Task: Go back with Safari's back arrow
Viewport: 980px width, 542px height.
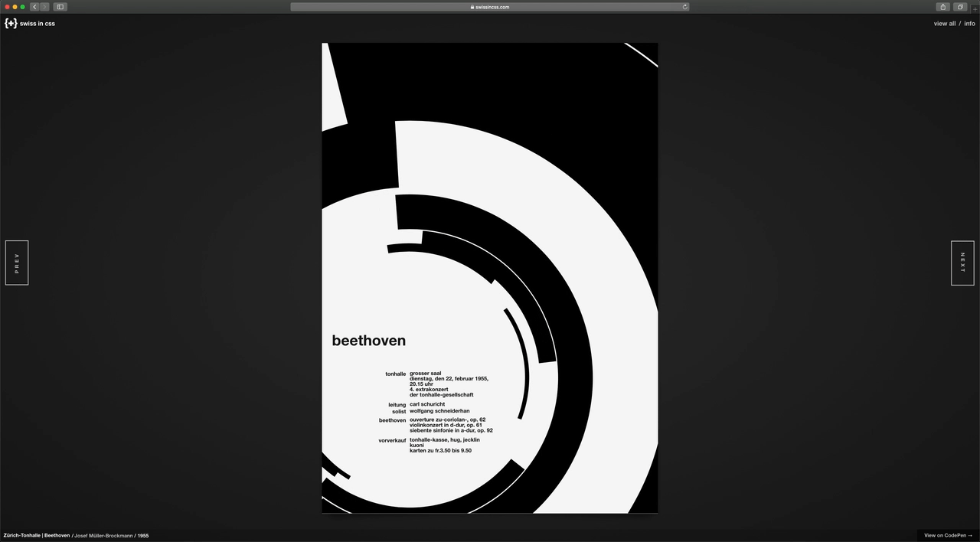Action: 34,7
